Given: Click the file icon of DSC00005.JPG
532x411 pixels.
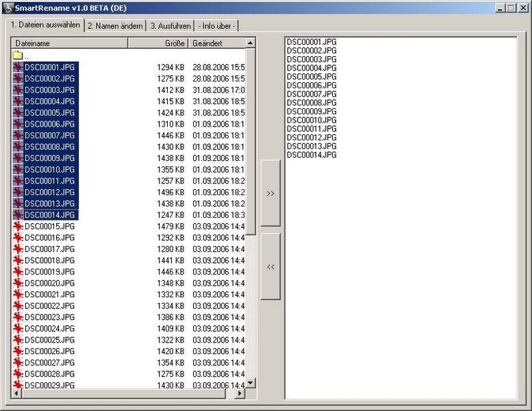Looking at the screenshot, I should pos(18,112).
